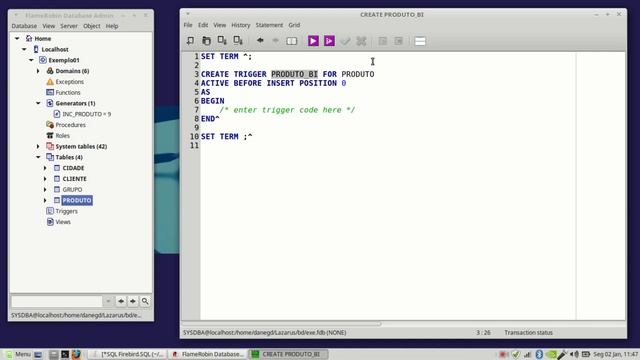
Task: Toggle split view of editor and grid
Action: pyautogui.click(x=420, y=41)
